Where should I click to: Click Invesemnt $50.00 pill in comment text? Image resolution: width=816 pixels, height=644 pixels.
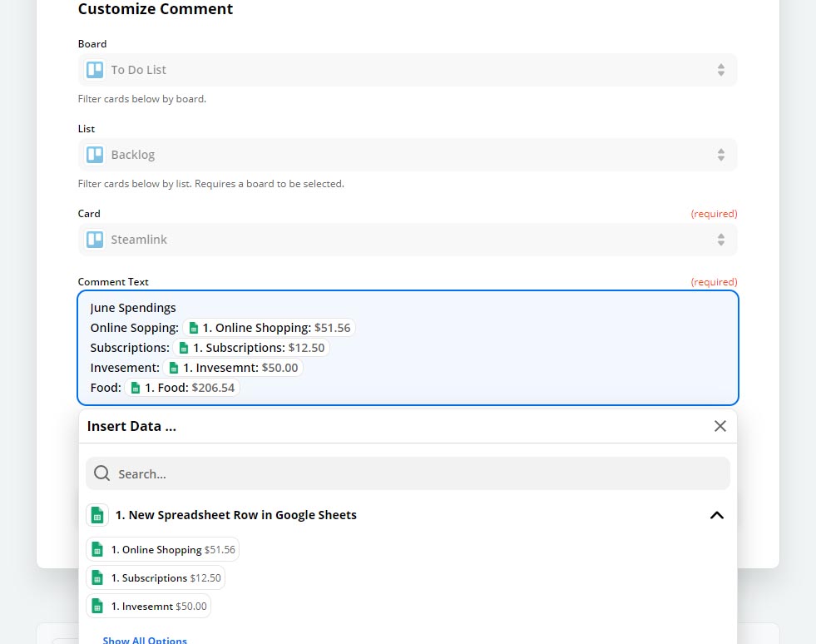click(233, 368)
